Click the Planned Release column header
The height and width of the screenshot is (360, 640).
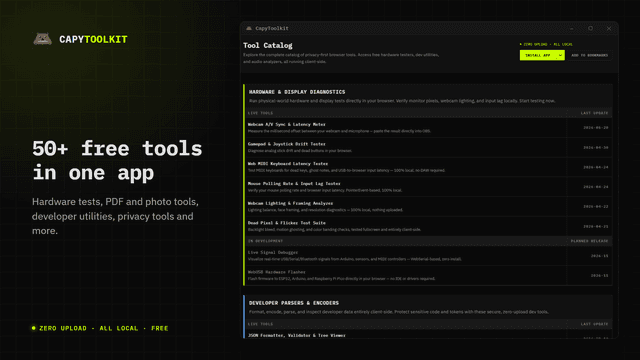click(589, 241)
